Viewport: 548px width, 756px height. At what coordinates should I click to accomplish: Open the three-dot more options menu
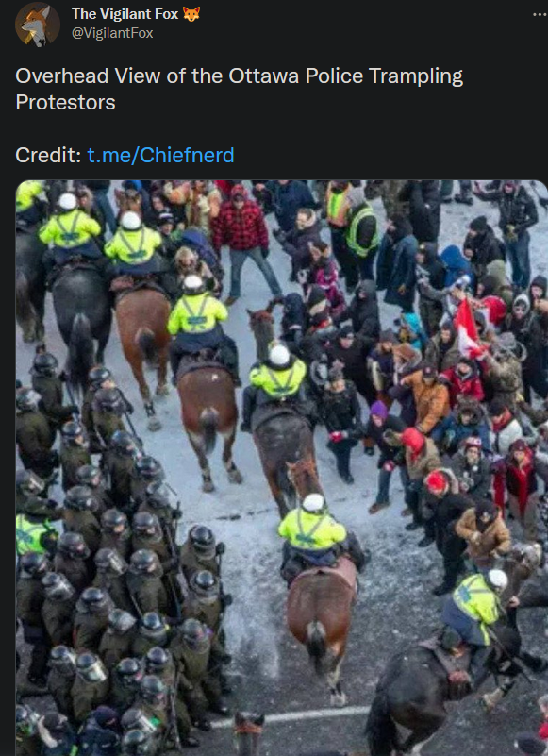click(540, 15)
